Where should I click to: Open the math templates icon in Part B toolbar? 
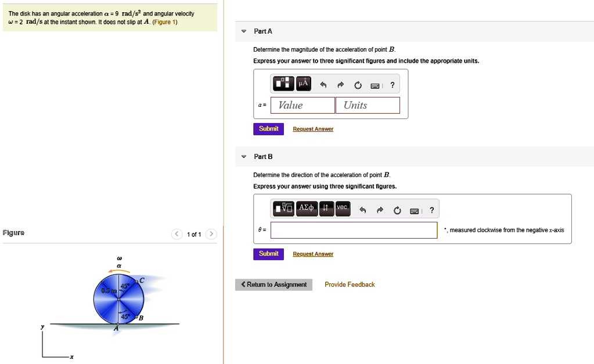tap(284, 208)
